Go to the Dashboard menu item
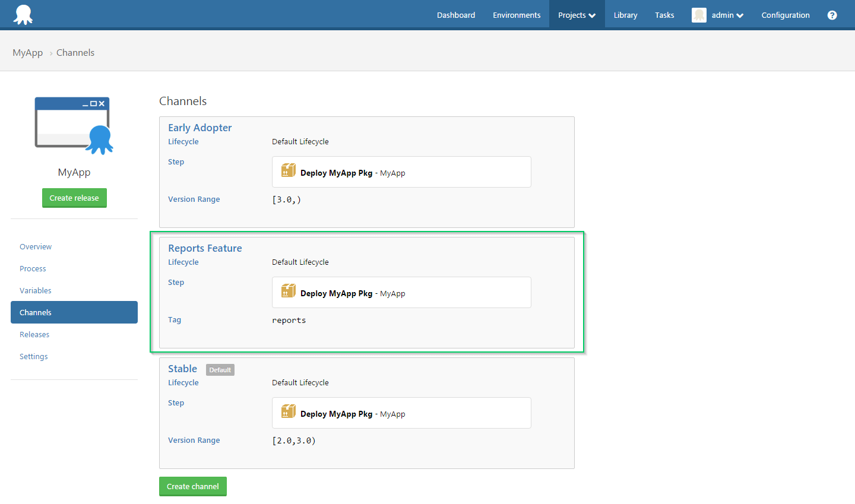 click(455, 15)
